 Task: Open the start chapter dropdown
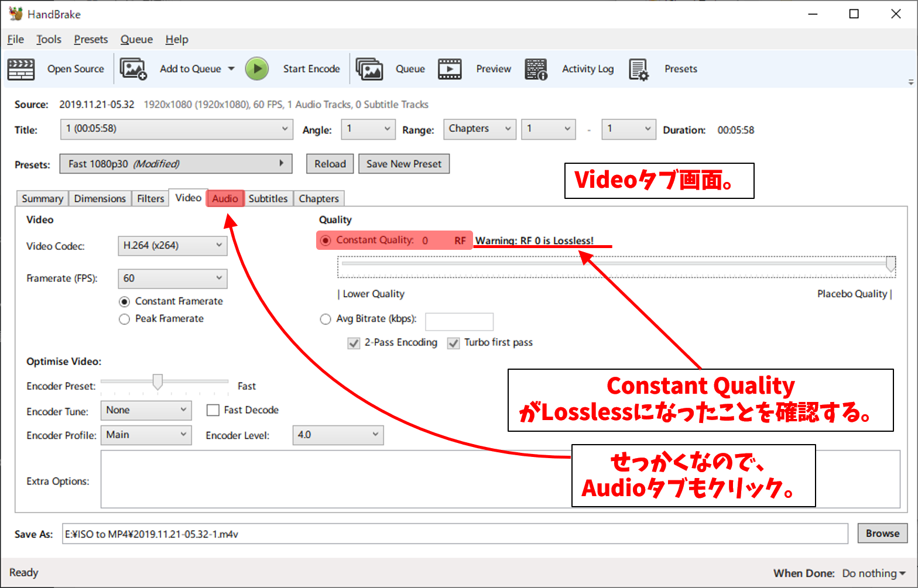pyautogui.click(x=548, y=129)
